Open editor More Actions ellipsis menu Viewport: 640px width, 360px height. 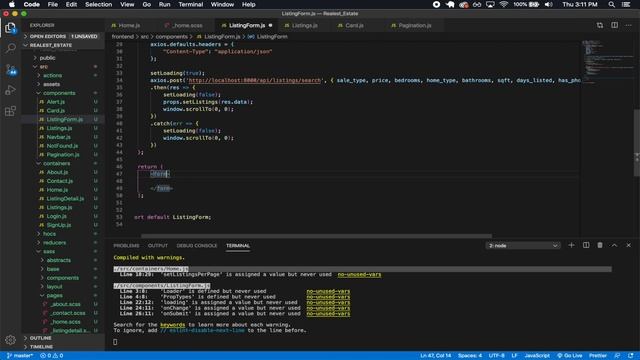point(629,25)
